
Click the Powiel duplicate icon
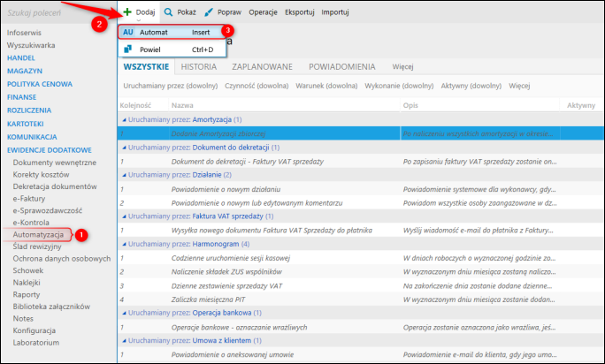[x=127, y=49]
